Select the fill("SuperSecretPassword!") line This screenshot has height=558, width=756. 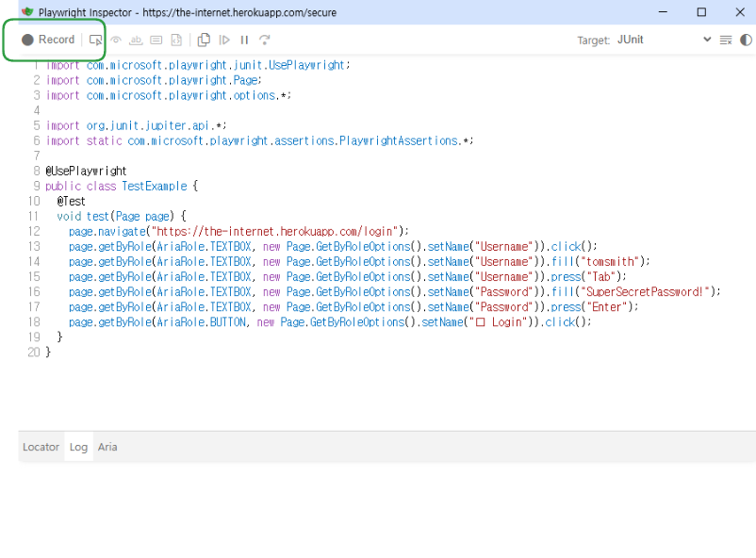tap(394, 292)
